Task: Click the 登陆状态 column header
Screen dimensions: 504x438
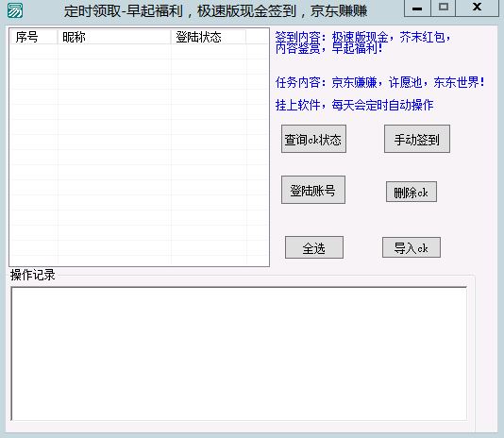Action: pyautogui.click(x=209, y=37)
